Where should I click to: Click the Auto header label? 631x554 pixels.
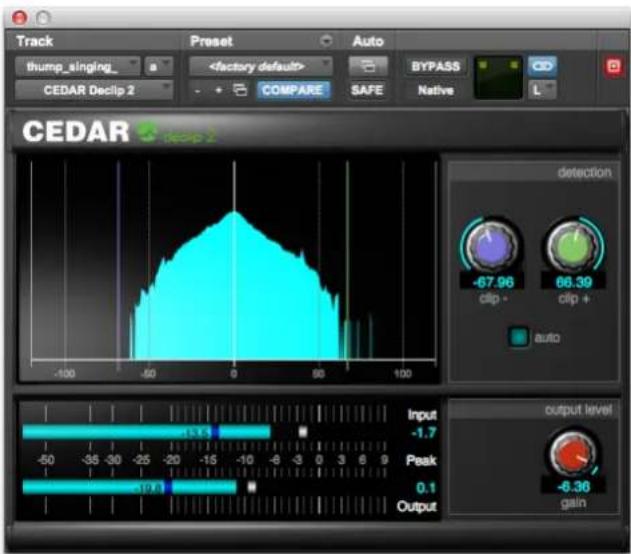(x=368, y=41)
